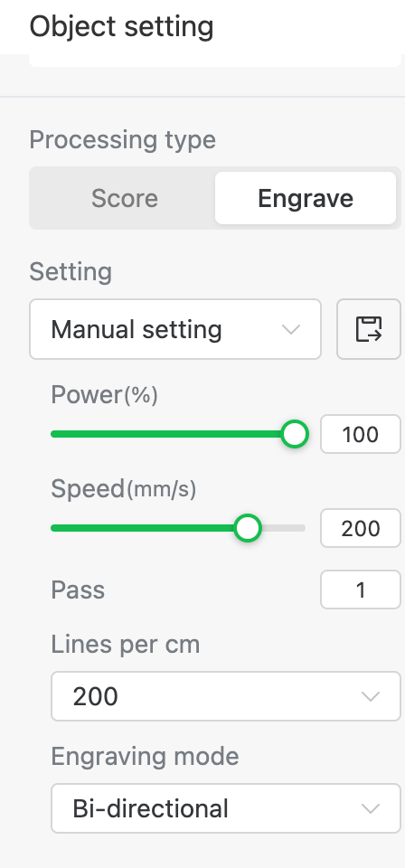The image size is (405, 868).
Task: Open the Engraving mode dropdown
Action: click(x=226, y=808)
